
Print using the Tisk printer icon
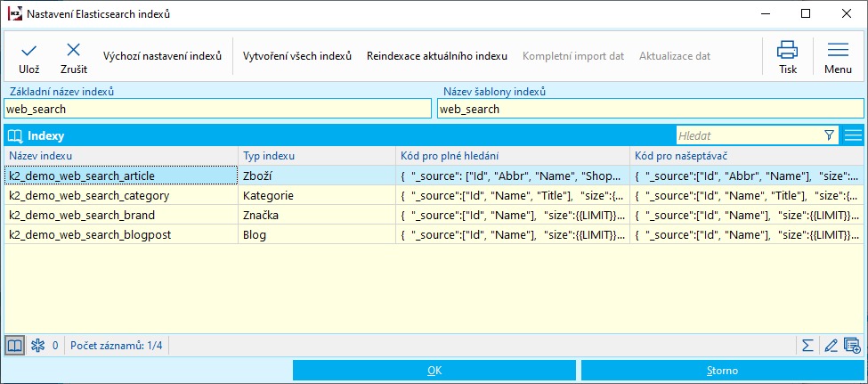[788, 50]
